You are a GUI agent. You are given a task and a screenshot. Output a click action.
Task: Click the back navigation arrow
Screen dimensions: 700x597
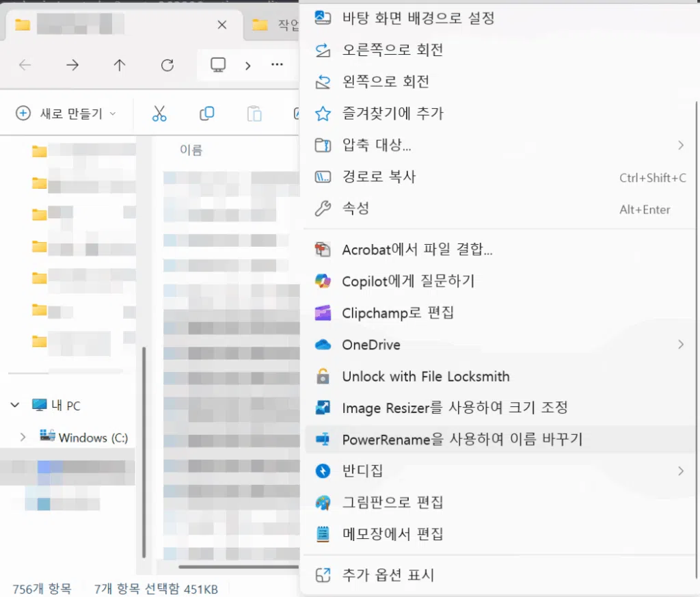(x=25, y=65)
